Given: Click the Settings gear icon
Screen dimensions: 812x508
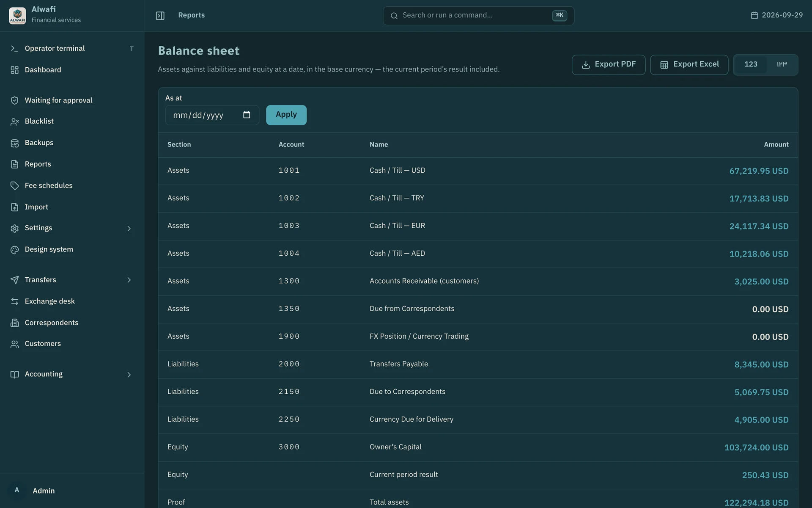Looking at the screenshot, I should coord(14,228).
